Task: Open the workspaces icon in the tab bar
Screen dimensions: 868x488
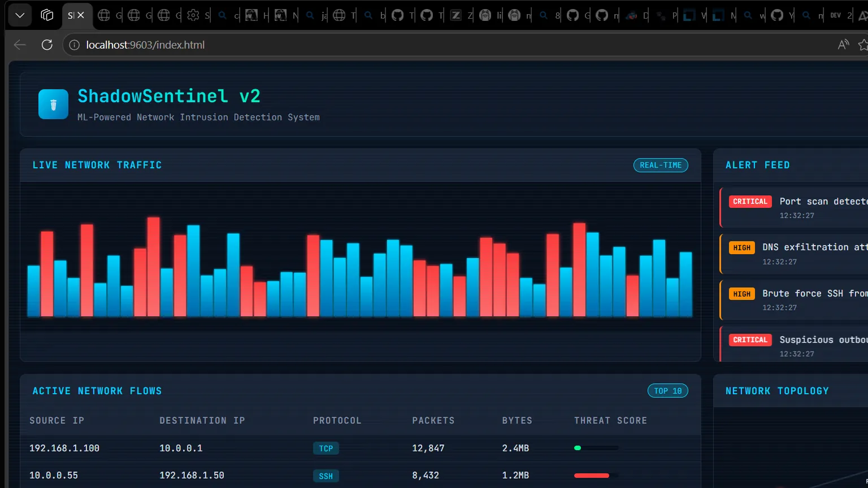Action: tap(47, 15)
